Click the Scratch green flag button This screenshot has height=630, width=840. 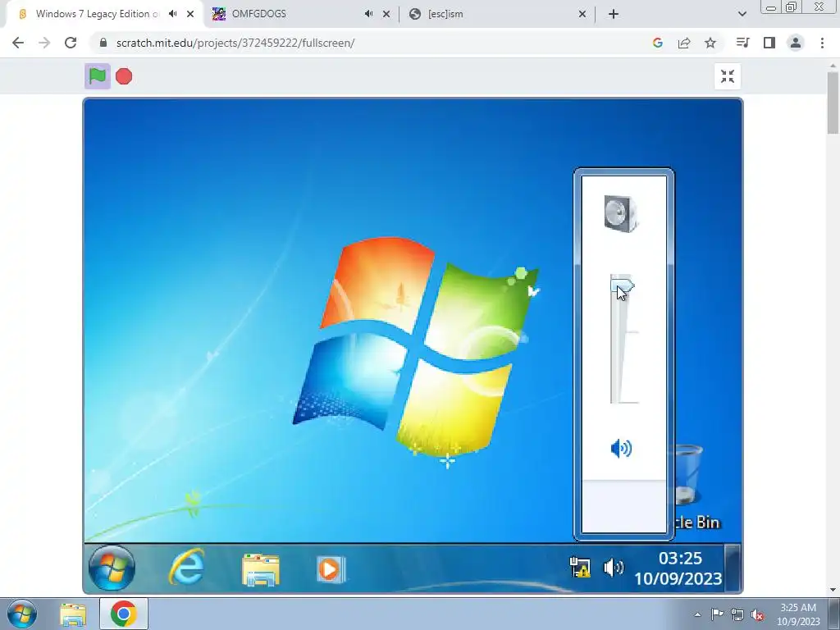[98, 76]
